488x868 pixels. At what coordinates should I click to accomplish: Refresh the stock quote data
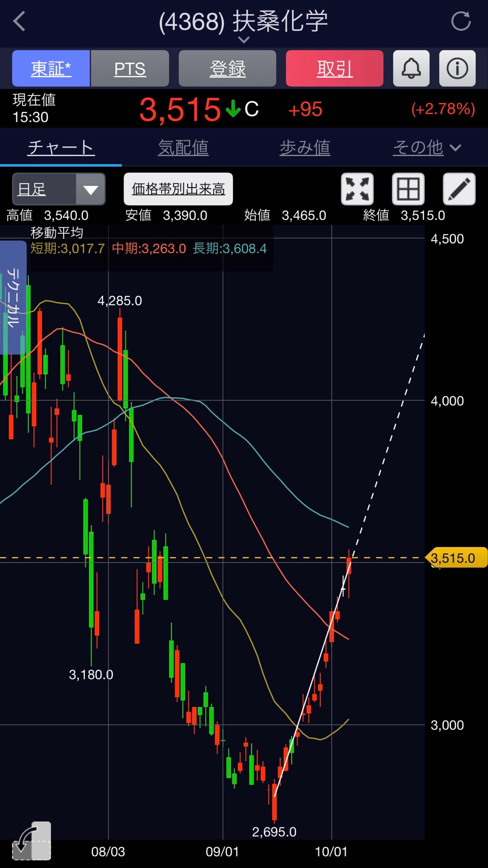tap(461, 21)
